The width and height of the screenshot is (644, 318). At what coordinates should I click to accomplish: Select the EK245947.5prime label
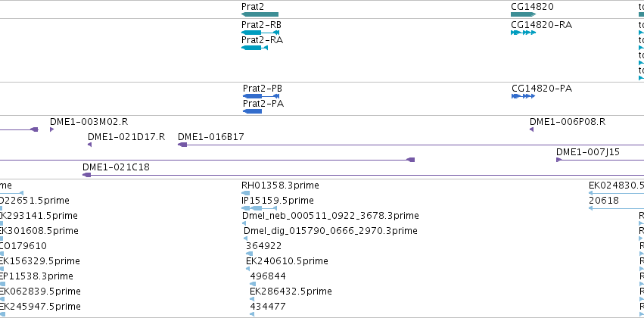(40, 307)
